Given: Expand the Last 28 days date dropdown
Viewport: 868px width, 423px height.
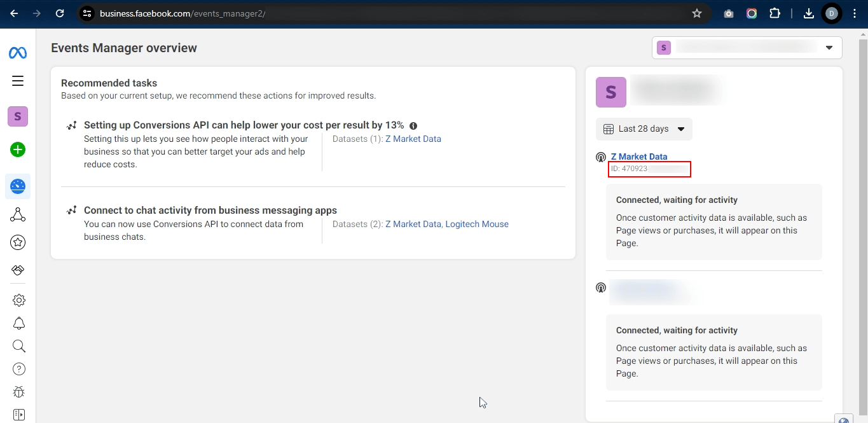Looking at the screenshot, I should [x=644, y=129].
